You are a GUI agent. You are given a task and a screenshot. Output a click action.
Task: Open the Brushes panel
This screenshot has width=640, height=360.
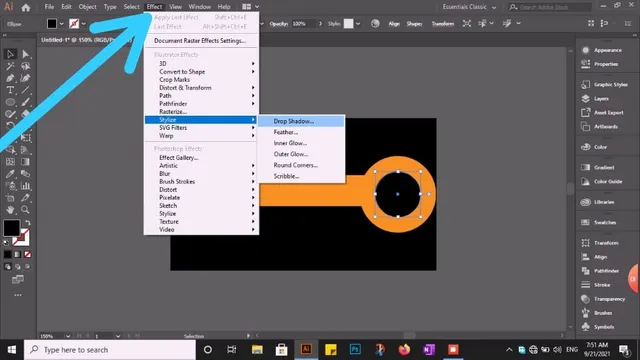[596, 313]
